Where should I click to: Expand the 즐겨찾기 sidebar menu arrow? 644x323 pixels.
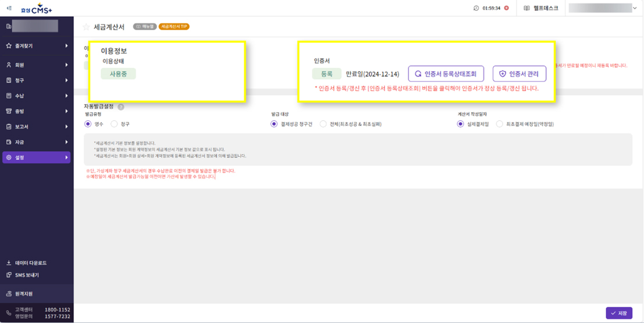(x=66, y=45)
